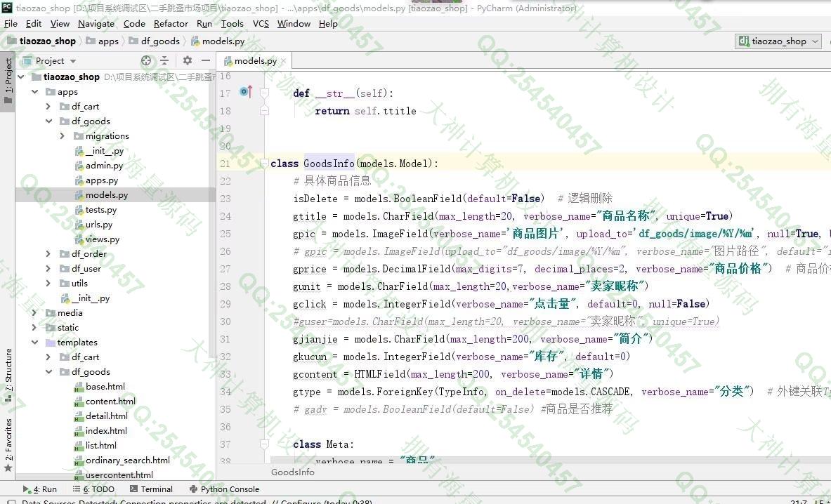This screenshot has width=831, height=504.
Task: Click the locate-current-file target icon in the Project panel
Action: pyautogui.click(x=146, y=60)
